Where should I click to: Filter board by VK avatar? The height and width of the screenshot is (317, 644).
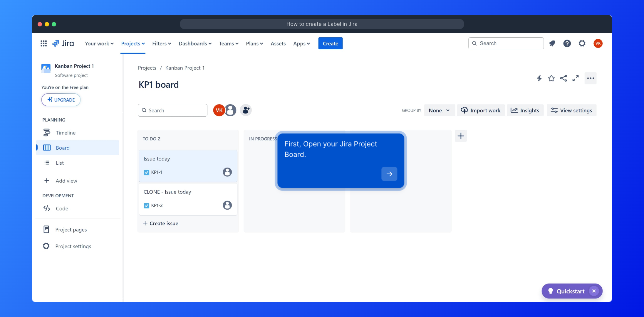pos(219,110)
